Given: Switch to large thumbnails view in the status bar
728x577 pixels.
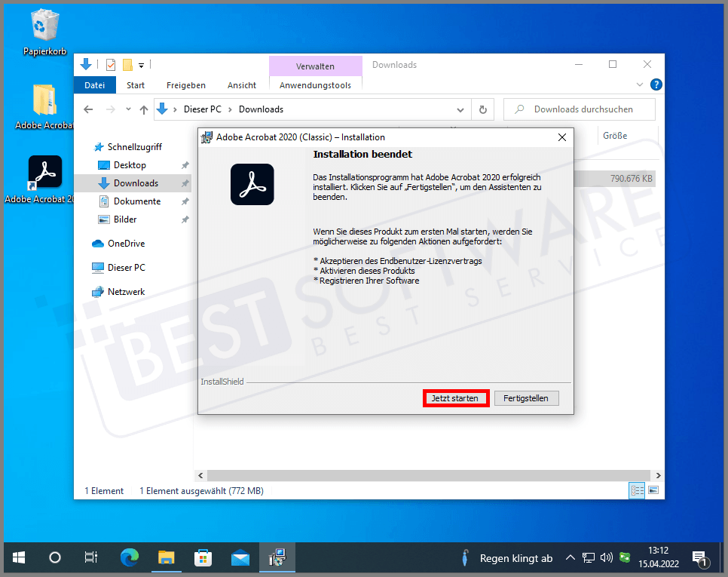Looking at the screenshot, I should pos(653,490).
